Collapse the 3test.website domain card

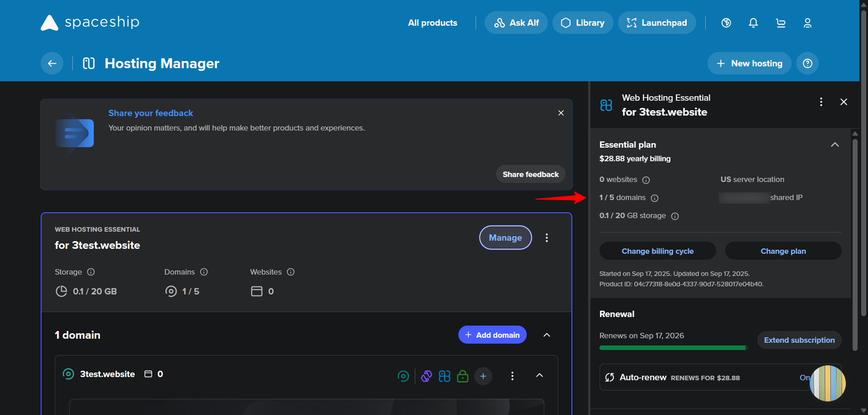click(x=539, y=375)
